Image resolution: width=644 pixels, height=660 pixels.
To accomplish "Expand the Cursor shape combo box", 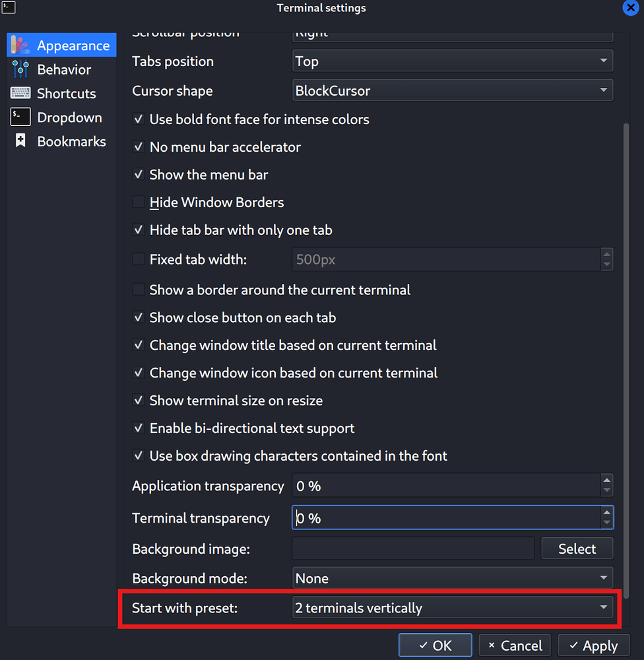I will 453,90.
